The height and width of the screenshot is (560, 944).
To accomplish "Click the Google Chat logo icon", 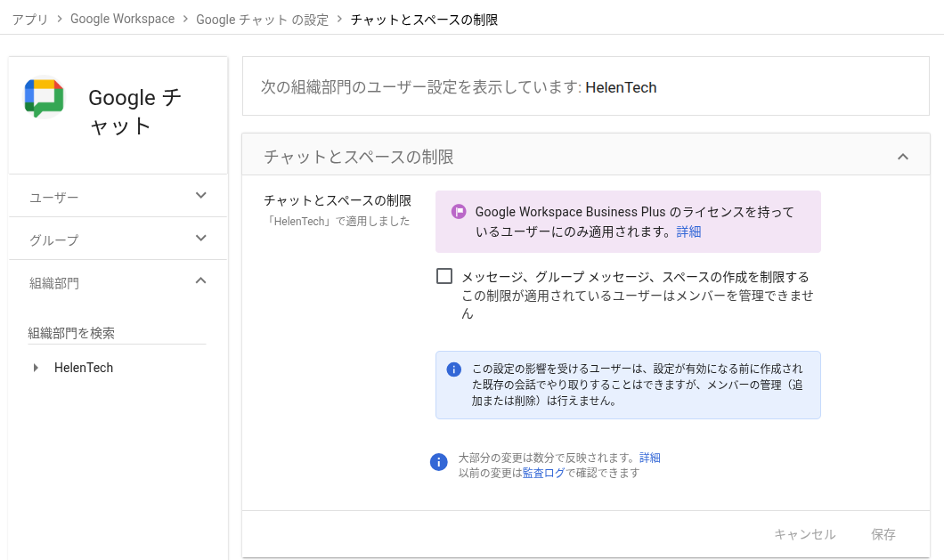I will (44, 98).
